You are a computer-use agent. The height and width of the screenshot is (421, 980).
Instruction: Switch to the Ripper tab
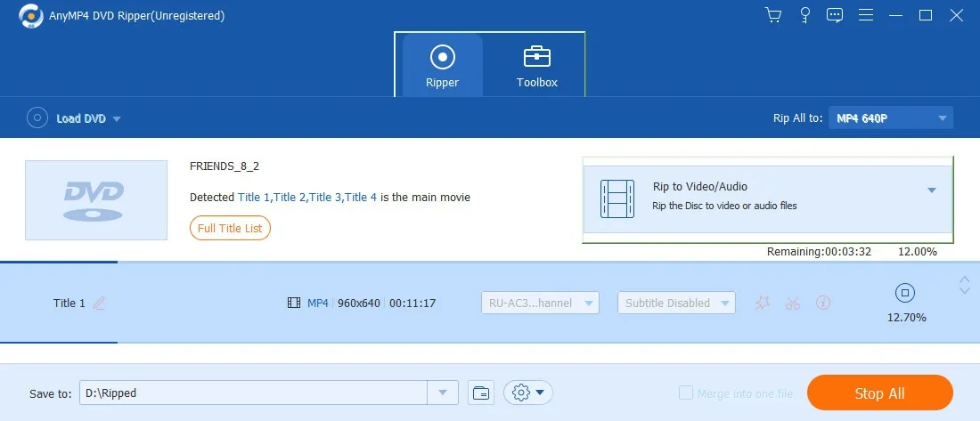[x=443, y=66]
